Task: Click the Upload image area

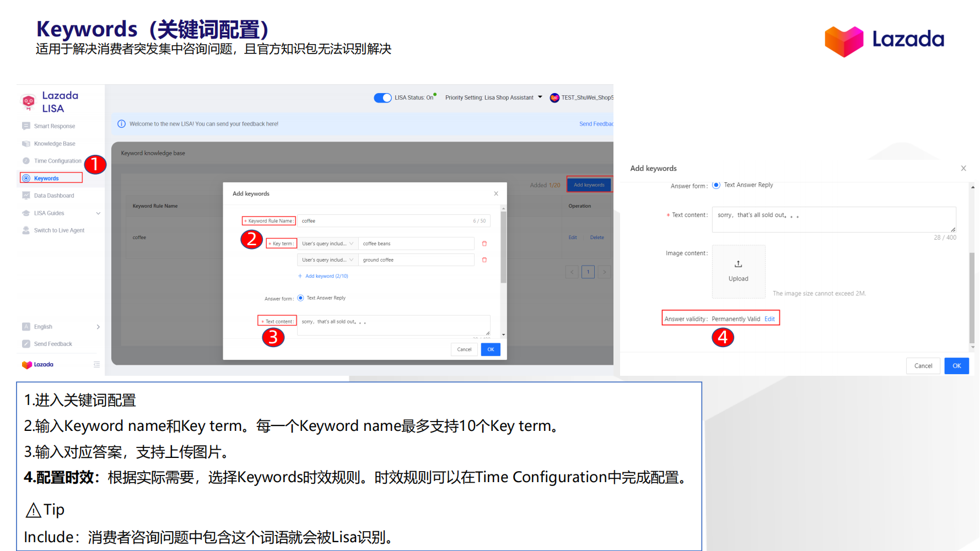Action: tap(739, 271)
